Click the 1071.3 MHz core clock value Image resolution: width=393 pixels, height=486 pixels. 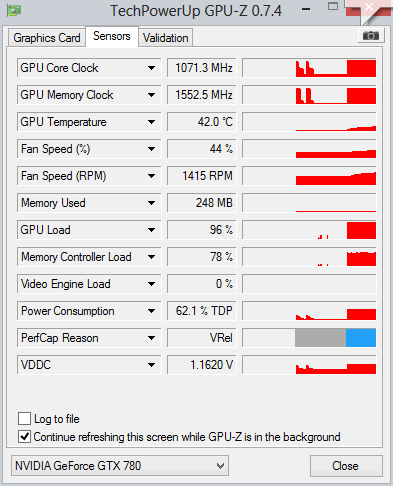(x=202, y=68)
